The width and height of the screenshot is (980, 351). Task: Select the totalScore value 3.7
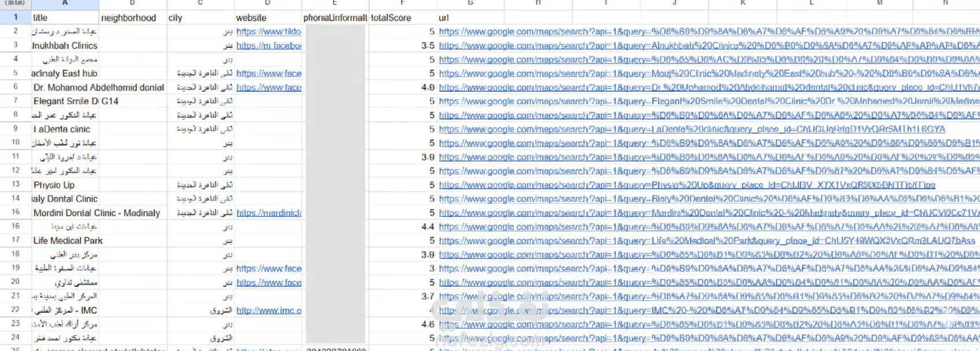tap(402, 296)
